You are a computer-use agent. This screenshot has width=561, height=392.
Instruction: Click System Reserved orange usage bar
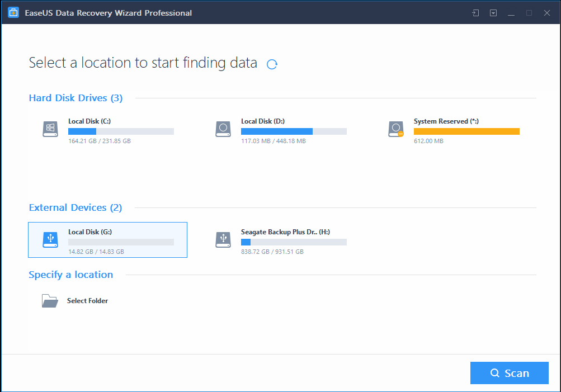click(x=466, y=131)
